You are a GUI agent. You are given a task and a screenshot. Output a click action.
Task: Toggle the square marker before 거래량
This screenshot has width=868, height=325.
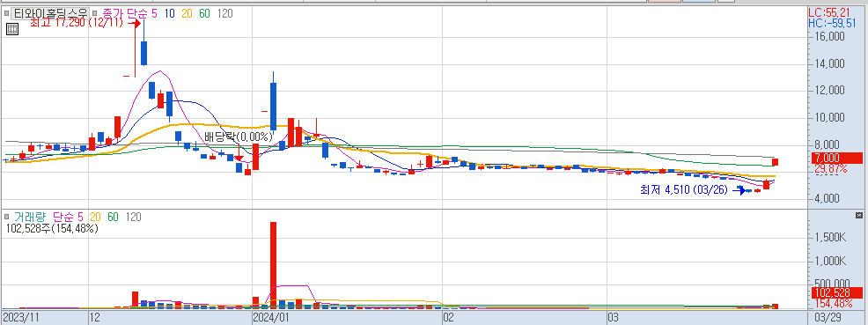click(x=7, y=217)
